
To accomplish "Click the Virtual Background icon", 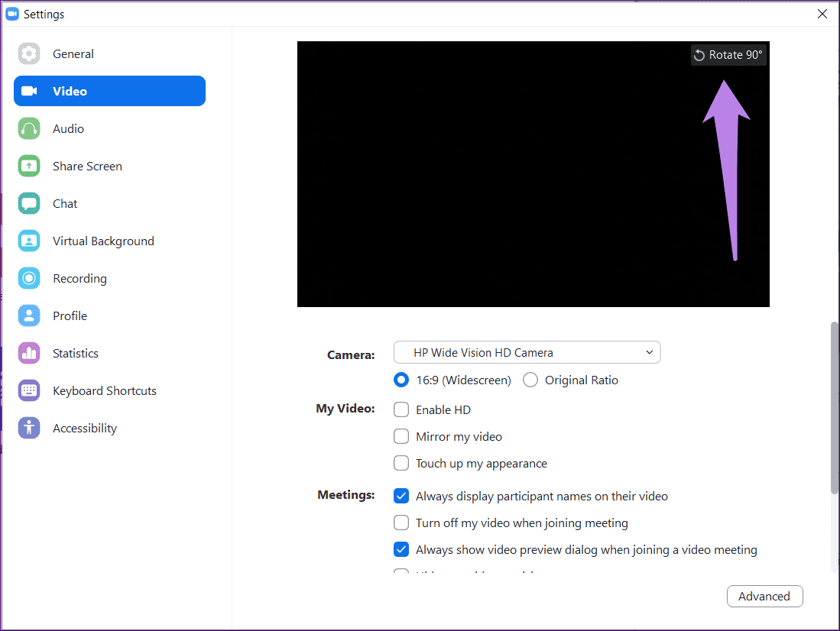I will [29, 241].
